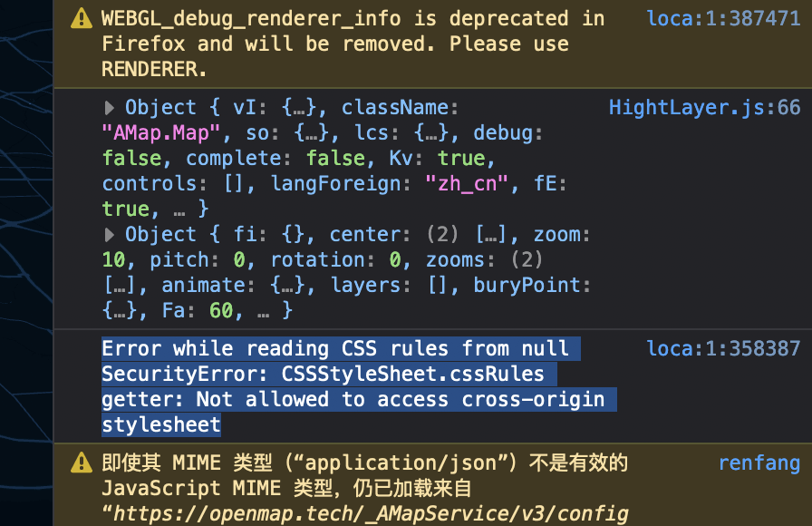
Task: Open source link loca:1:358387
Action: click(x=723, y=348)
